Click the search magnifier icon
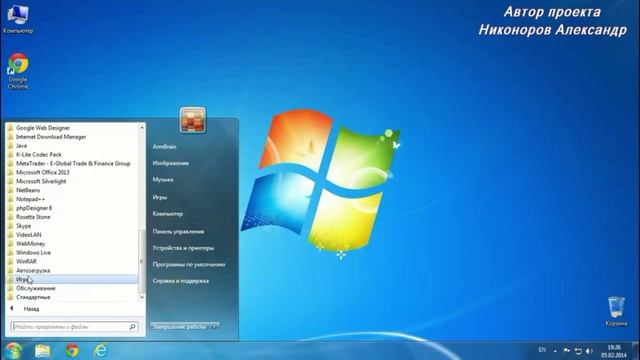640x360 pixels. tap(132, 327)
